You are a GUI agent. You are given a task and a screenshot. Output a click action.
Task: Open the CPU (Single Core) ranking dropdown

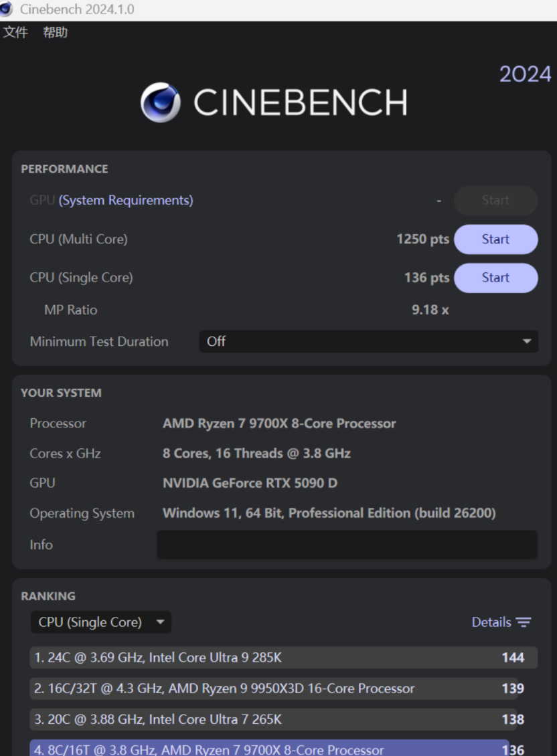101,622
